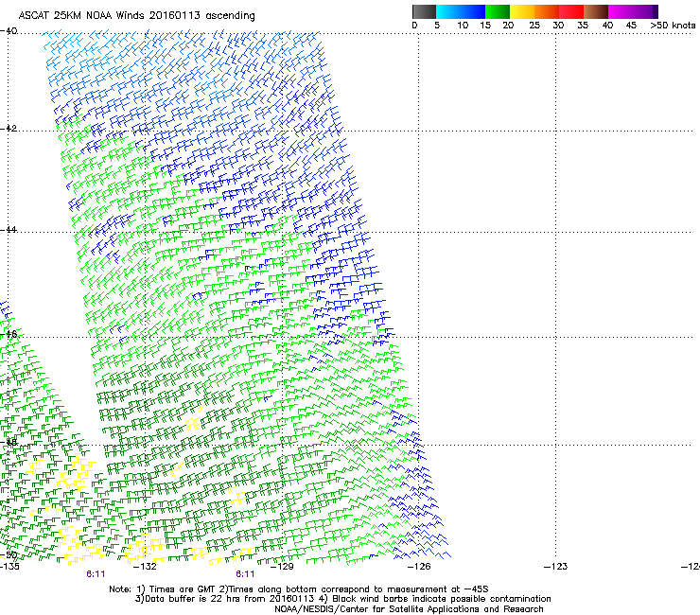Click the '30' tick label under the color bar

coord(558,26)
